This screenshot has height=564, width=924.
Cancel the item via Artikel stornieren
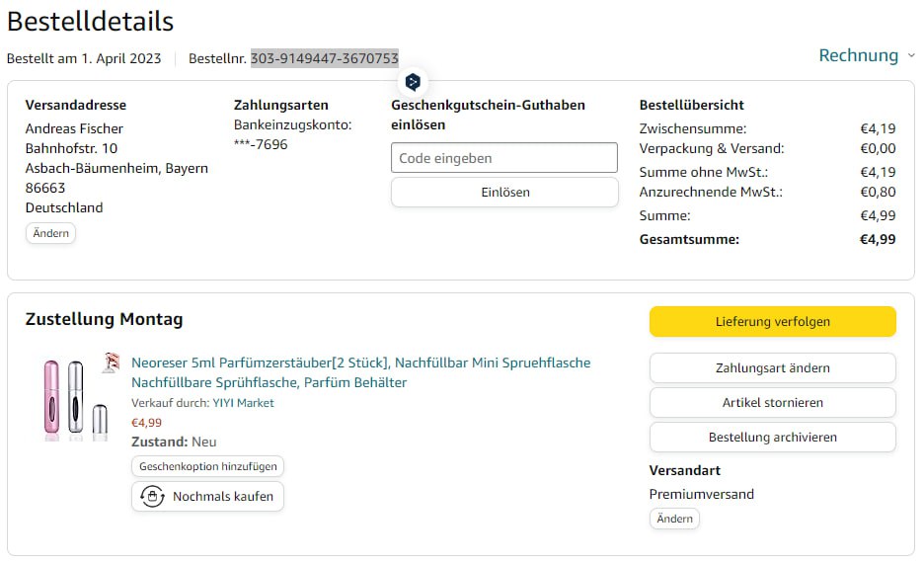[772, 403]
